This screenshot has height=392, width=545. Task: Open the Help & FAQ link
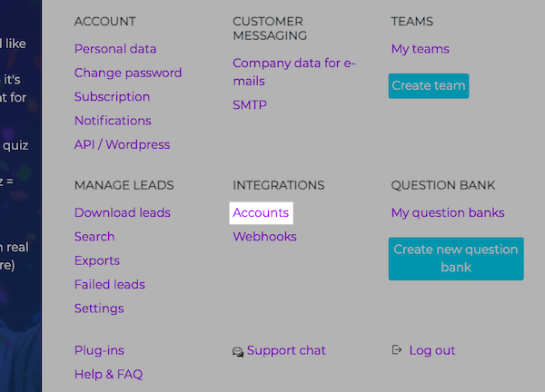pyautogui.click(x=108, y=374)
